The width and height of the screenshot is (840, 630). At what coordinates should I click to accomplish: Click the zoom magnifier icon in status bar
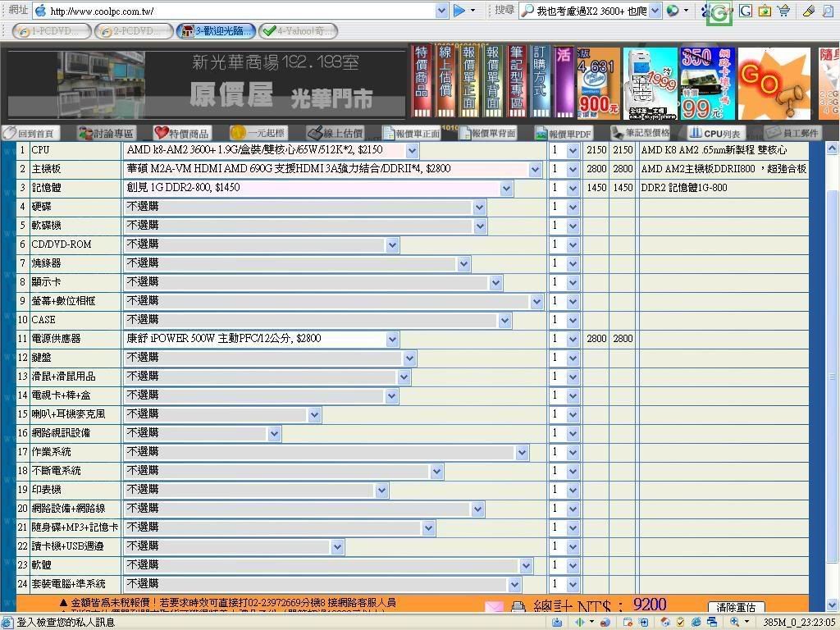coord(734,622)
